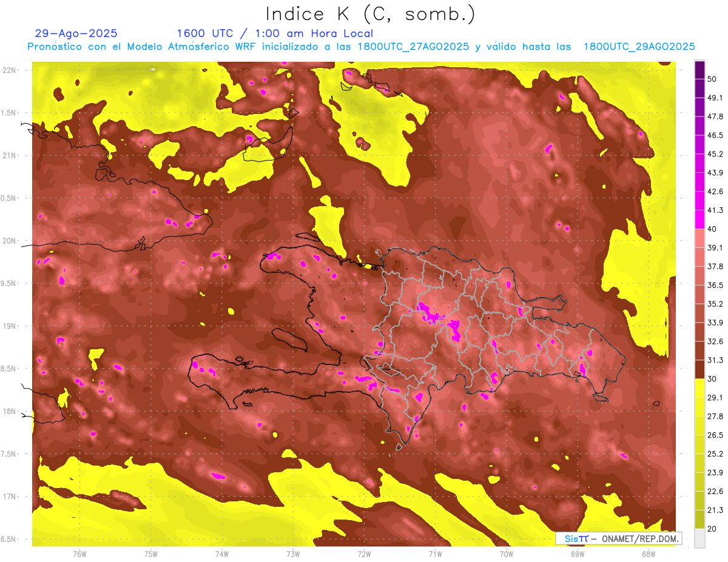Click the legend value '42.6'
The height and width of the screenshot is (562, 728).
[x=715, y=192]
